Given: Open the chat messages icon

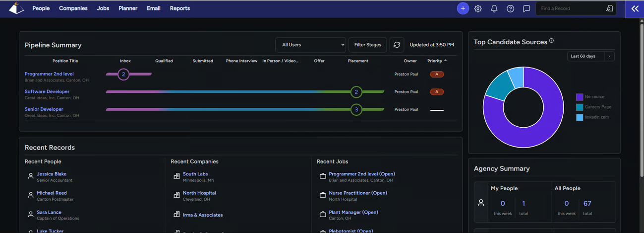Looking at the screenshot, I should click(x=527, y=8).
